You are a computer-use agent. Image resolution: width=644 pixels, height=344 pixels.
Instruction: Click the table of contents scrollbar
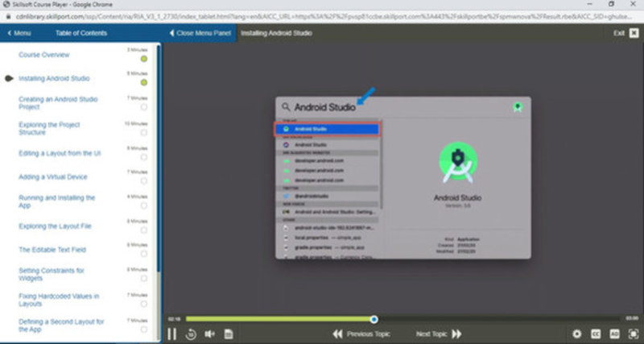point(158,158)
